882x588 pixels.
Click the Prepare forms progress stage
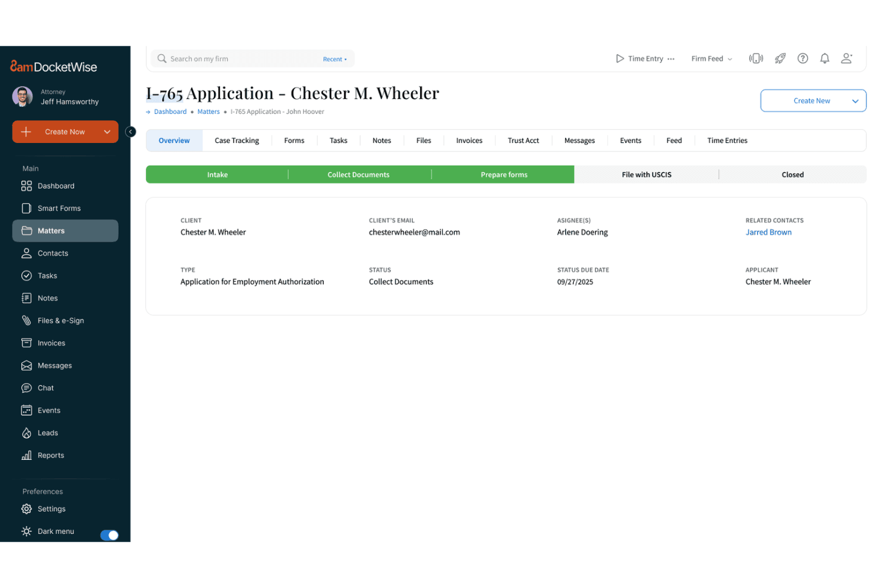click(504, 175)
